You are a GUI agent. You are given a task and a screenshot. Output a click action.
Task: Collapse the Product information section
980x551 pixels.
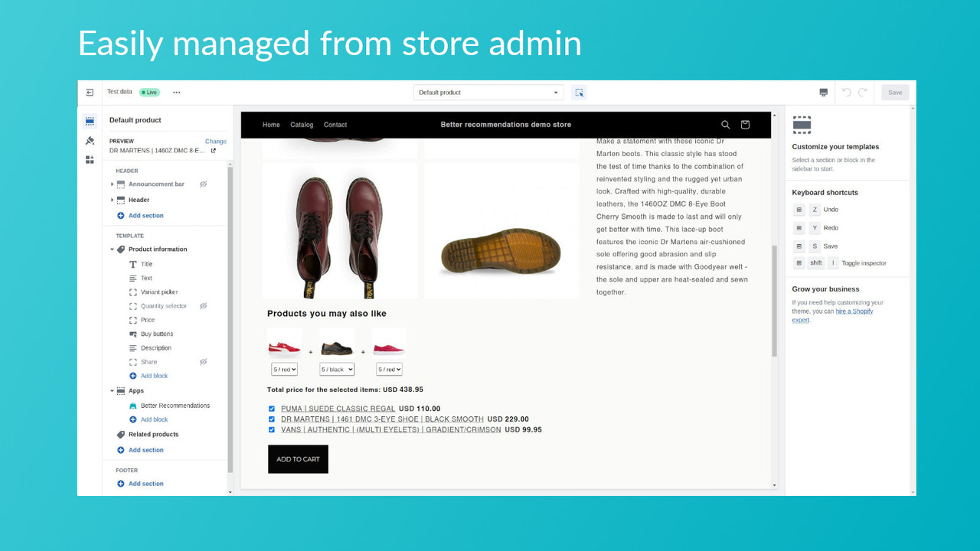[112, 249]
